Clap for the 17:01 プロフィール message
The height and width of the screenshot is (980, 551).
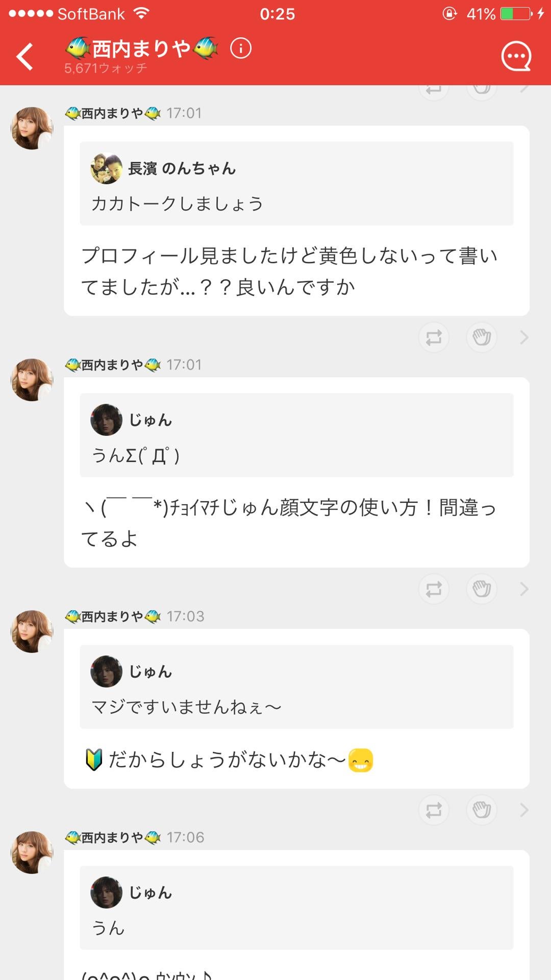(x=481, y=337)
